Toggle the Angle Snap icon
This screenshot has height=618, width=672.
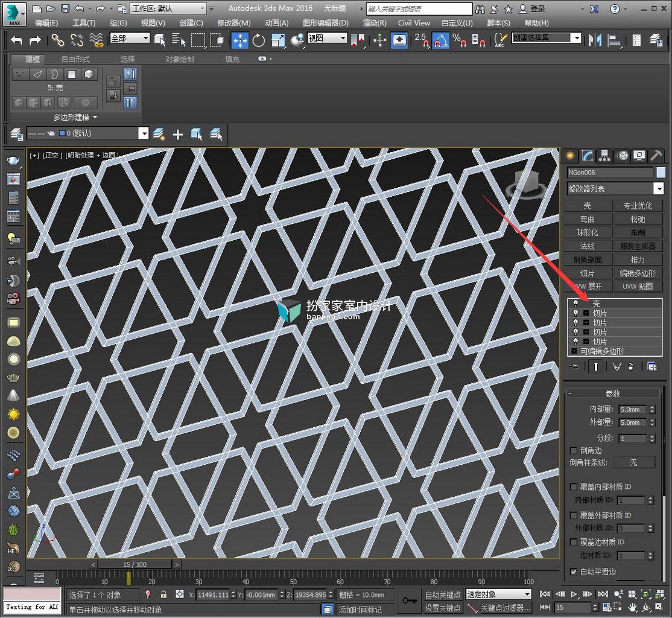tap(440, 41)
